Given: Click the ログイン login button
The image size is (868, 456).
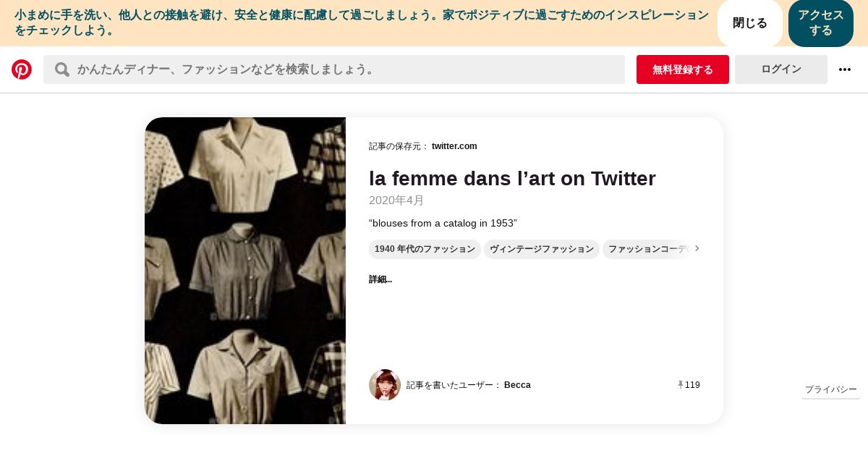Looking at the screenshot, I should pyautogui.click(x=781, y=69).
